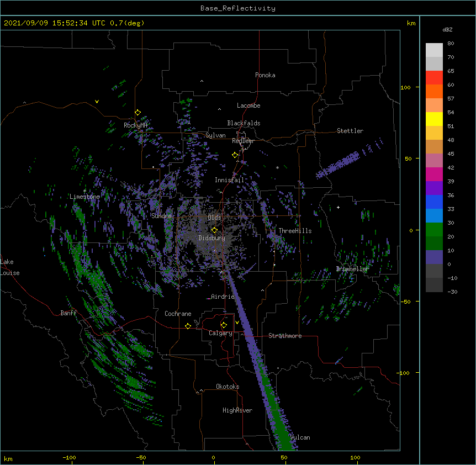Click the ThreeHills city label

[x=295, y=231]
